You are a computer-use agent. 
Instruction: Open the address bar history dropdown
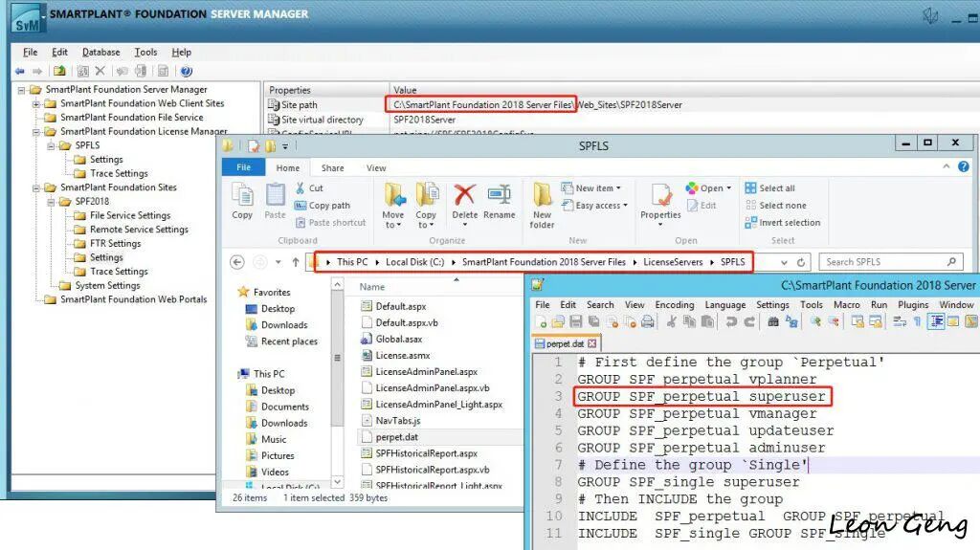pos(784,262)
